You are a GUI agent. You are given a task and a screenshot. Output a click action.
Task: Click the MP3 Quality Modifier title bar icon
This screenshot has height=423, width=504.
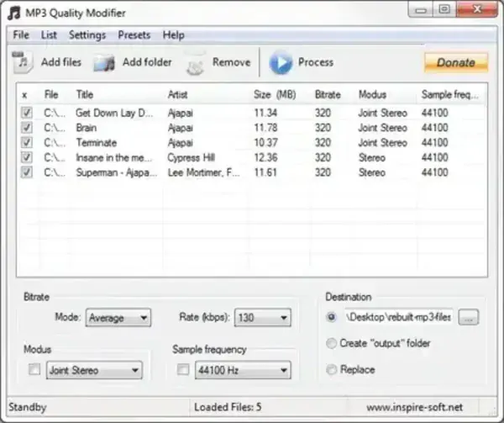14,13
